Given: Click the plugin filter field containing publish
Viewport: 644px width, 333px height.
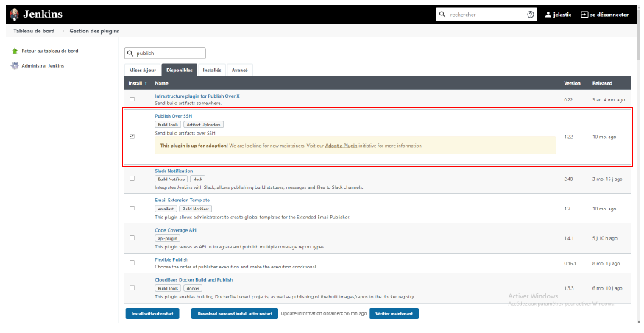Looking at the screenshot, I should (x=165, y=54).
